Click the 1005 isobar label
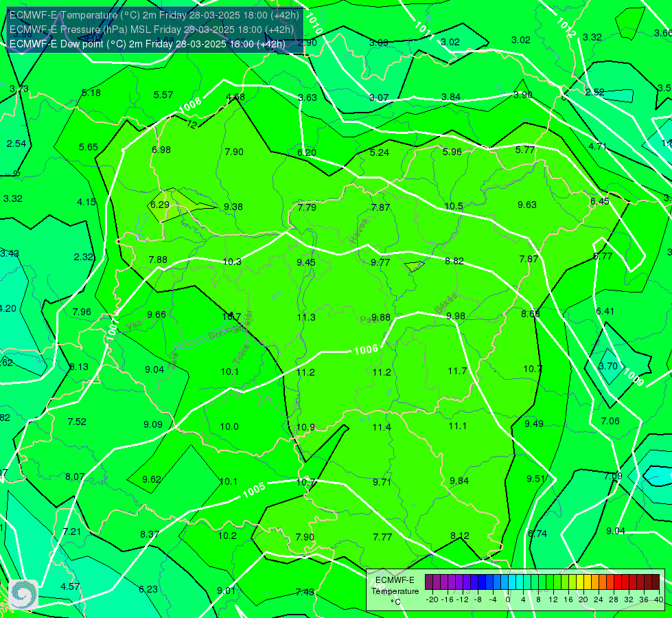The image size is (672, 618). (x=254, y=490)
